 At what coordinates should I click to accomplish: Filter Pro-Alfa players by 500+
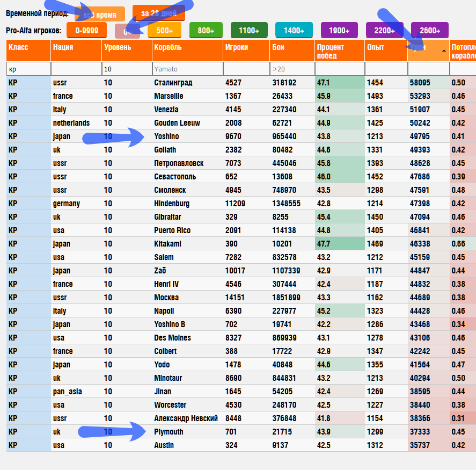165,31
